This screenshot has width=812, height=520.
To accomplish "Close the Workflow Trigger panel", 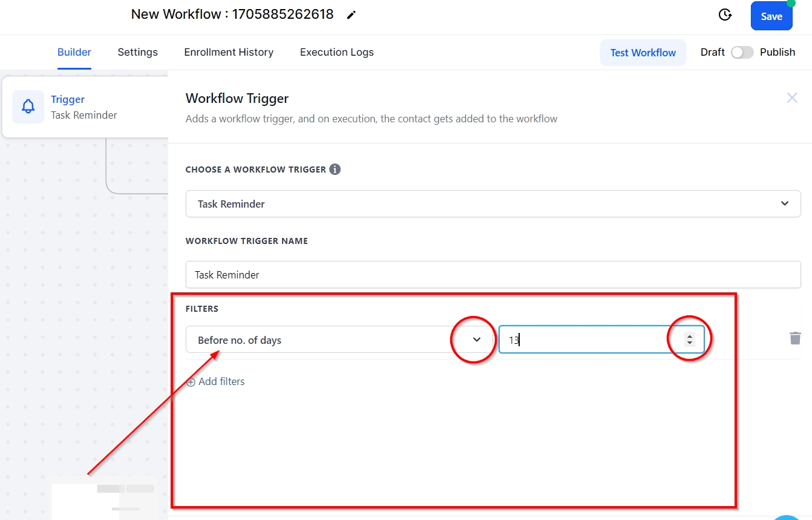I will tap(792, 98).
